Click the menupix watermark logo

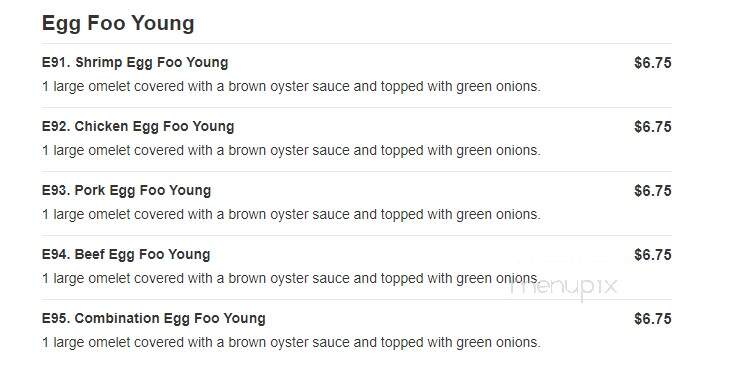(x=564, y=287)
